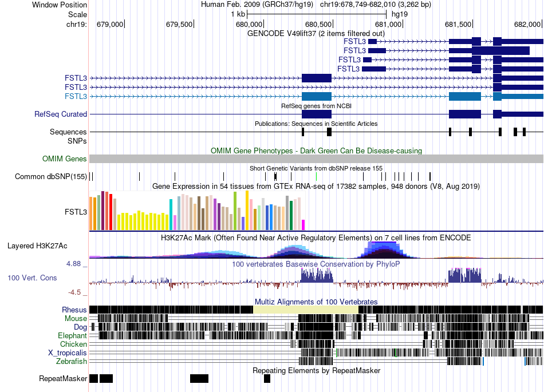
Task: Click the 'Multiz Alignments of 100 Vertebrates' title
Action: coord(316,302)
